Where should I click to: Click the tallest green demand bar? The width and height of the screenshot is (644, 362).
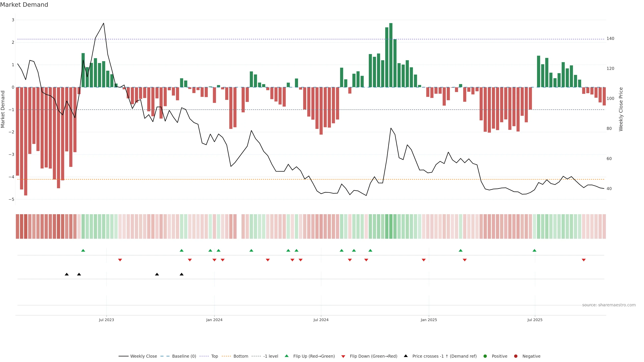tap(391, 55)
